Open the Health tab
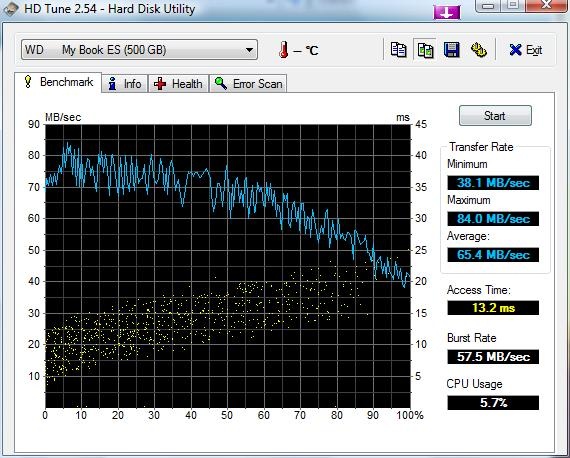Screen dimensions: 570x458 [x=178, y=84]
